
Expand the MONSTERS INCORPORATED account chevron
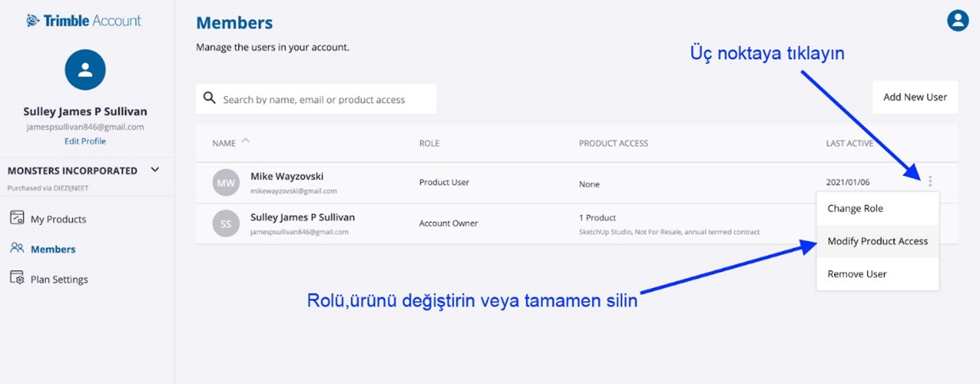[x=154, y=170]
